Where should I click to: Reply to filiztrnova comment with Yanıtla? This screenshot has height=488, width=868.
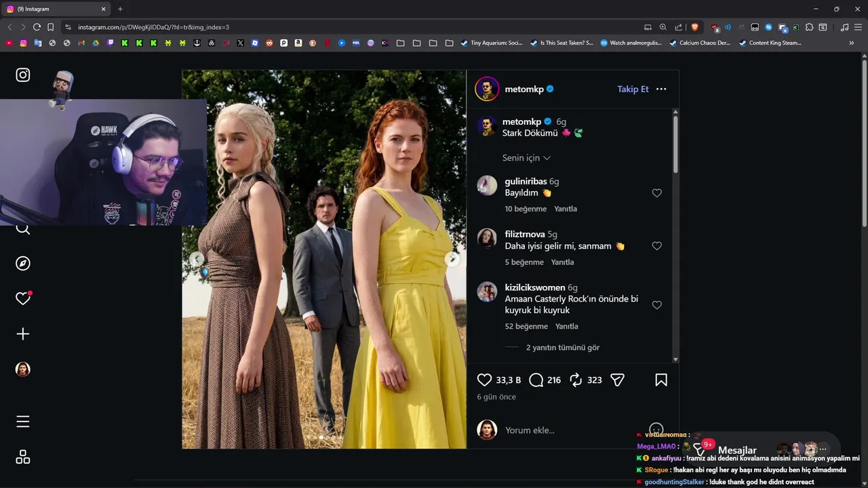click(x=562, y=262)
